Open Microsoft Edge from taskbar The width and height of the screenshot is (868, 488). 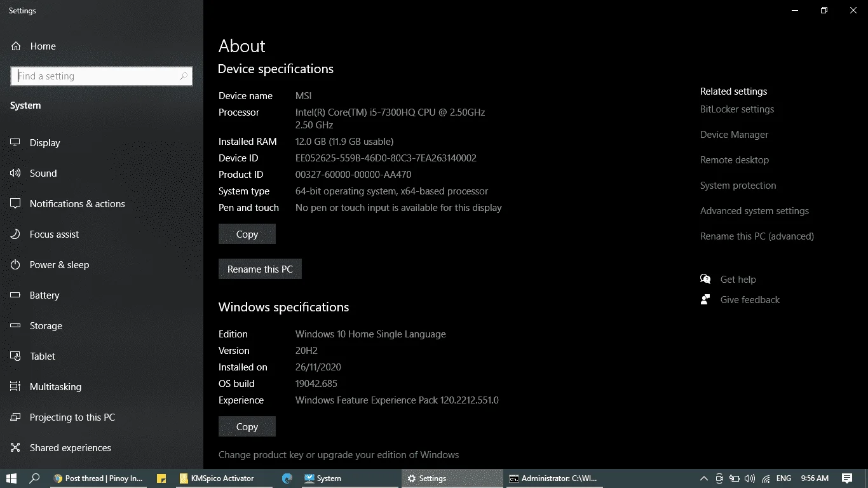point(287,478)
